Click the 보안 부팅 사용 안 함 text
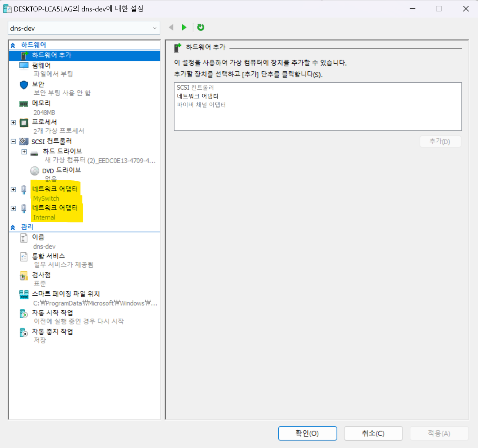The height and width of the screenshot is (448, 478). [62, 93]
